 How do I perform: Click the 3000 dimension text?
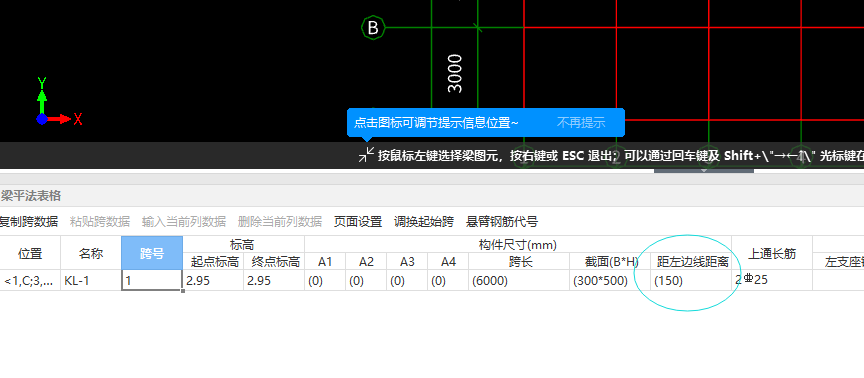coord(455,73)
